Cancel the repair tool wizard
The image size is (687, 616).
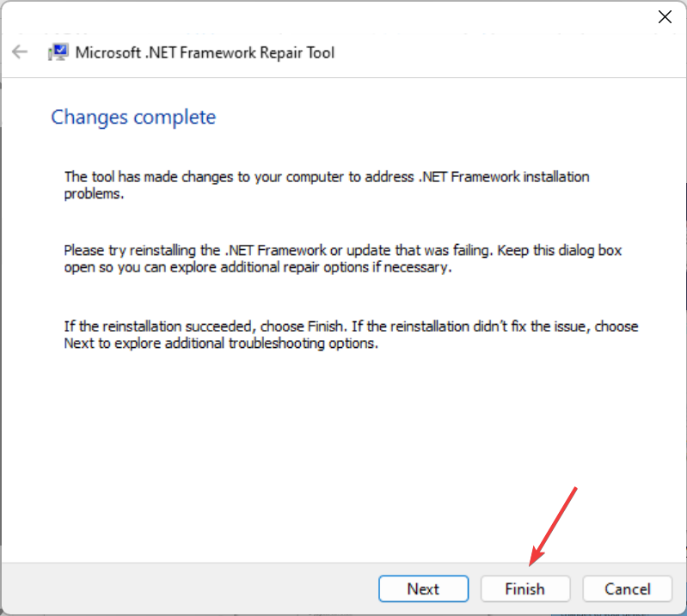pyautogui.click(x=628, y=589)
